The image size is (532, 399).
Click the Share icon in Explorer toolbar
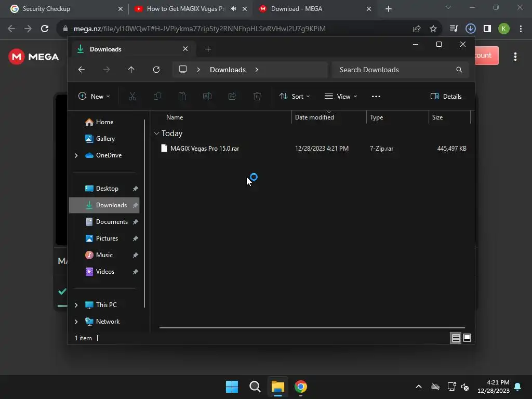232,96
